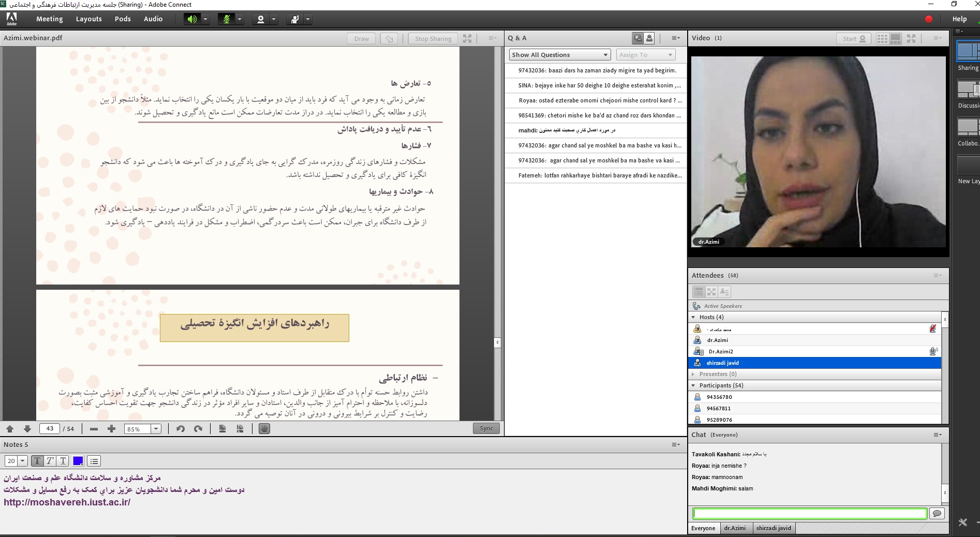Click the Stop Sharing button

[433, 39]
